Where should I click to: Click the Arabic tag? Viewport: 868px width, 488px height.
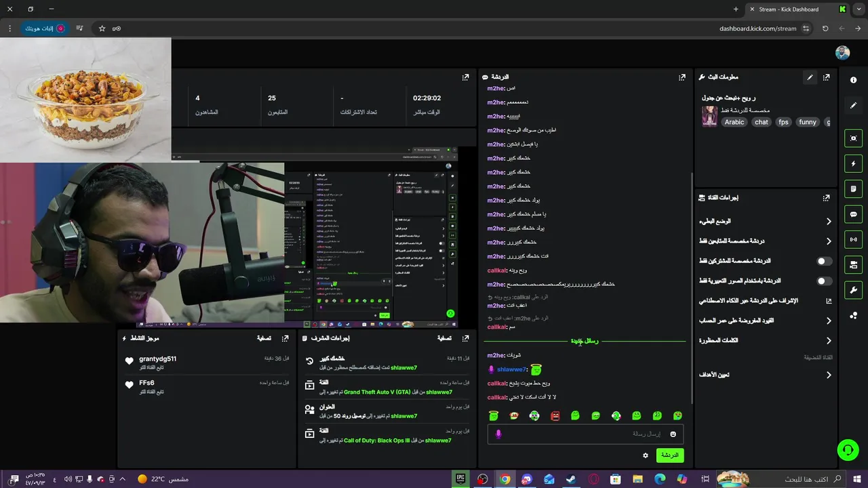tap(734, 122)
